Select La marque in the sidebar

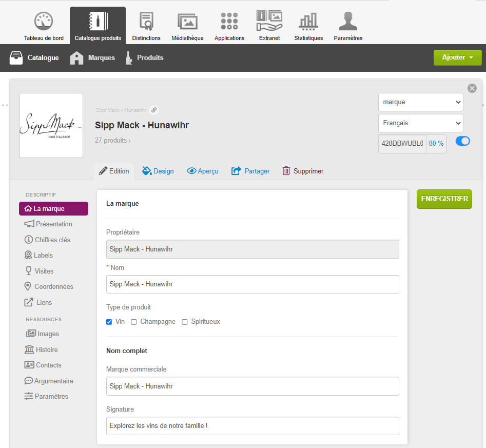pyautogui.click(x=53, y=209)
